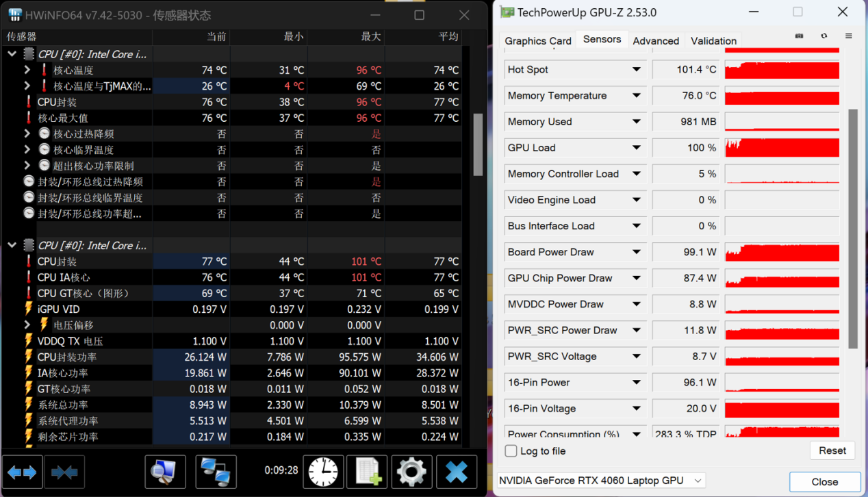Take a GPU-Z screenshot with camera icon
Screen dimensions: 868x497
pyautogui.click(x=799, y=36)
